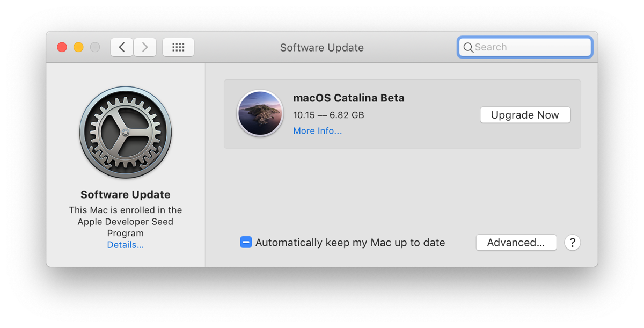The width and height of the screenshot is (644, 328).
Task: Close the Software Update window
Action: [x=62, y=47]
